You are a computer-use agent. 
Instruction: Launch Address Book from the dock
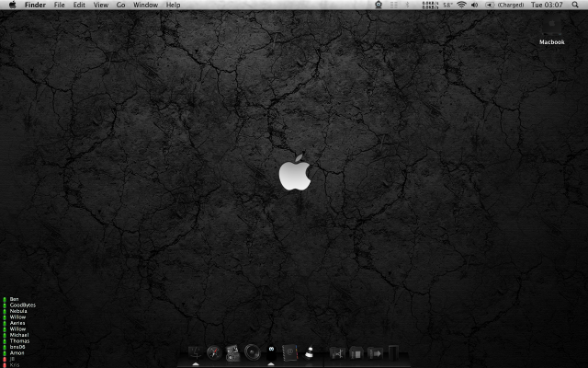[x=290, y=353]
